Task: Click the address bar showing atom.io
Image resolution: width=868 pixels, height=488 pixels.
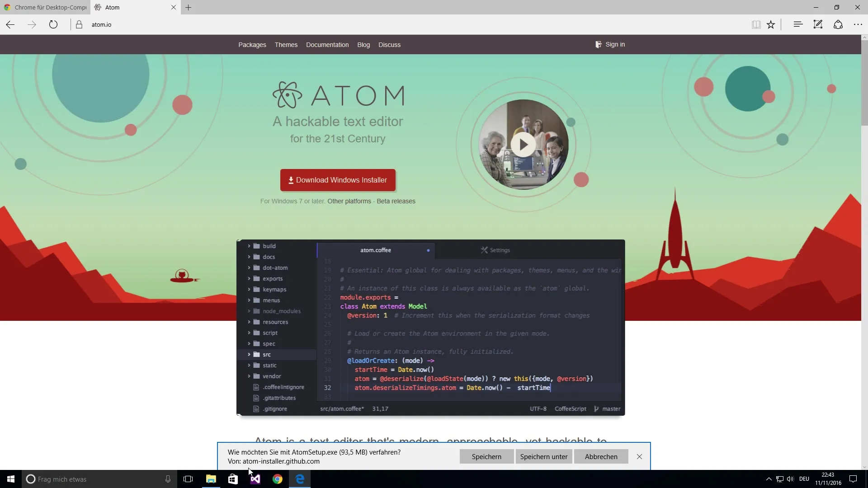Action: pyautogui.click(x=407, y=24)
